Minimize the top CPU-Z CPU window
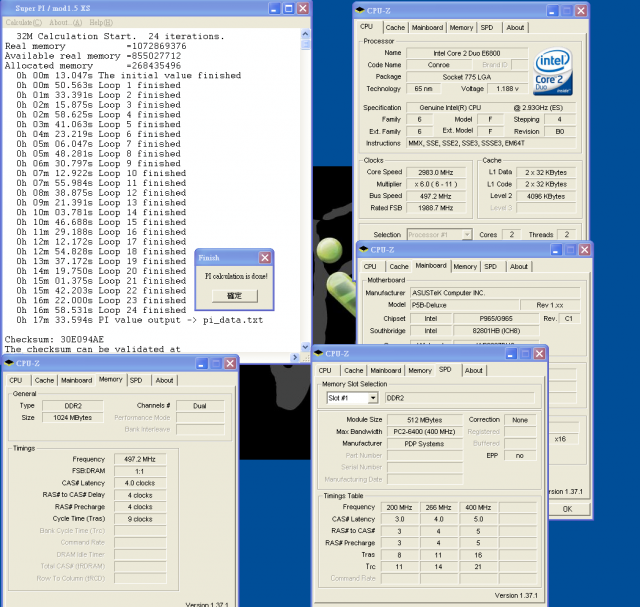Image resolution: width=640 pixels, height=607 pixels. pos(552,11)
